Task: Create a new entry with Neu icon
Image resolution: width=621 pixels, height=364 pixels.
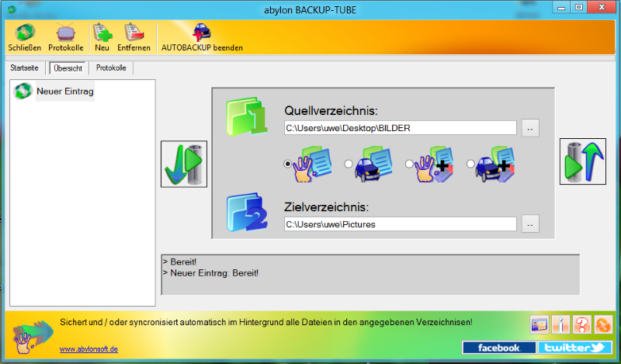Action: tap(102, 37)
